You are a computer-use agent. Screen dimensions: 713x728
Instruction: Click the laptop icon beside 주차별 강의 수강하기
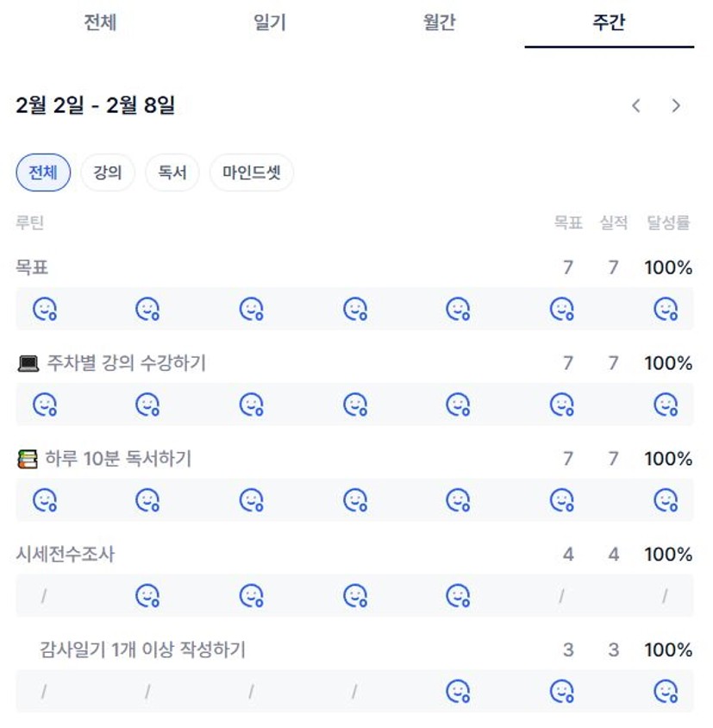tap(28, 364)
